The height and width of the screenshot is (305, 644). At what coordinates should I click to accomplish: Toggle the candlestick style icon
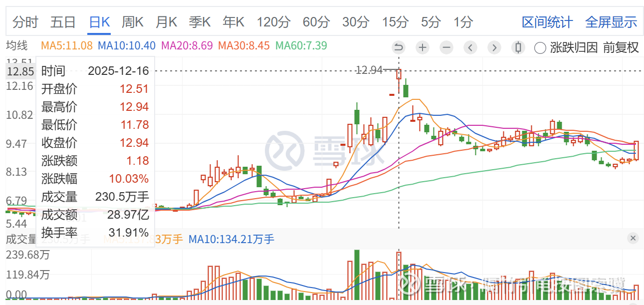coord(518,47)
